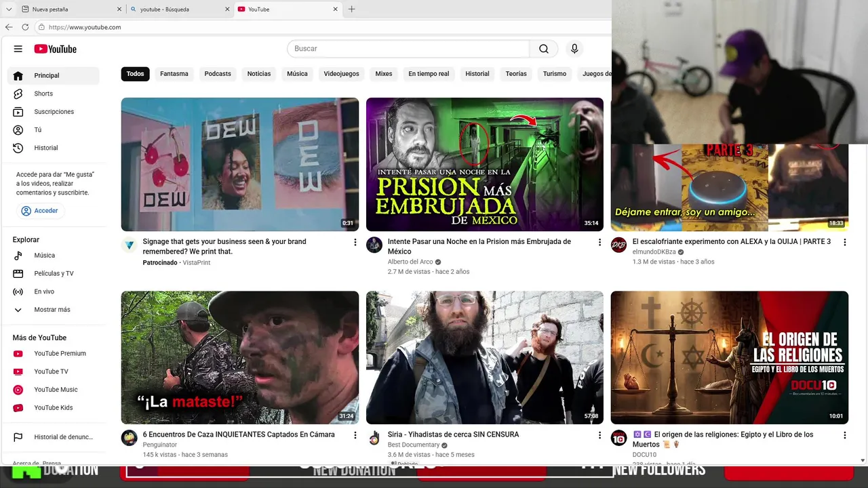Image resolution: width=868 pixels, height=488 pixels.
Task: Open Alberto del Arco channel link
Action: (x=410, y=262)
